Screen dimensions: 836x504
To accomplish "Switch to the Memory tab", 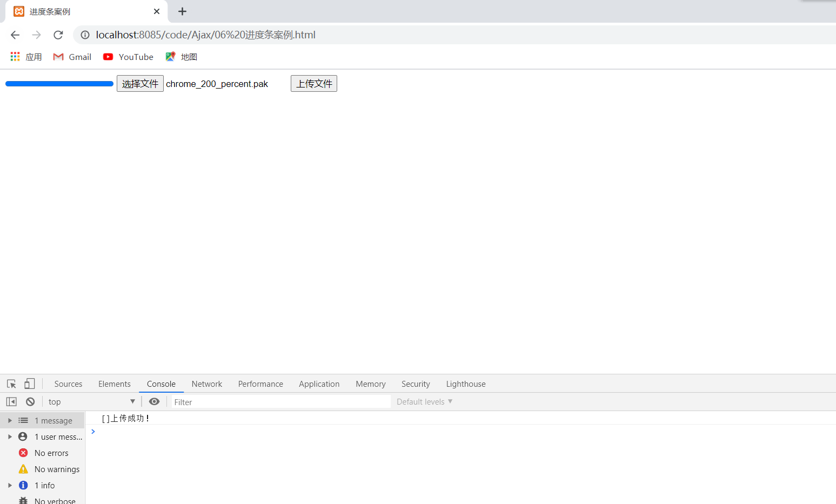I will [x=371, y=384].
